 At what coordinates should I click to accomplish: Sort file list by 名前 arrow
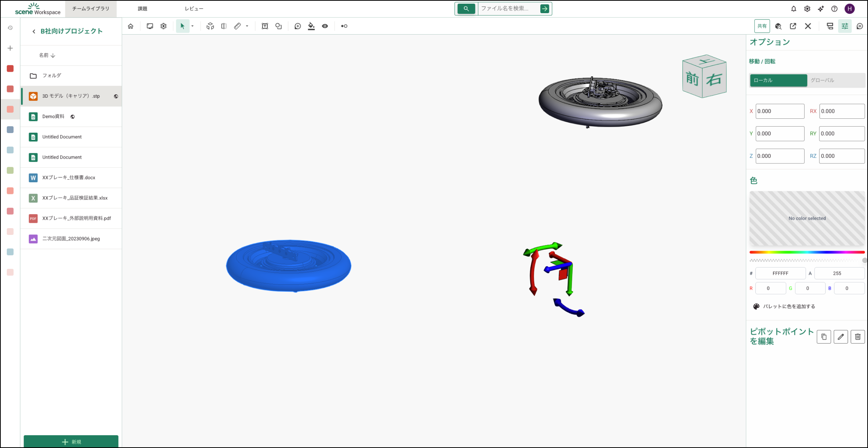pos(53,56)
